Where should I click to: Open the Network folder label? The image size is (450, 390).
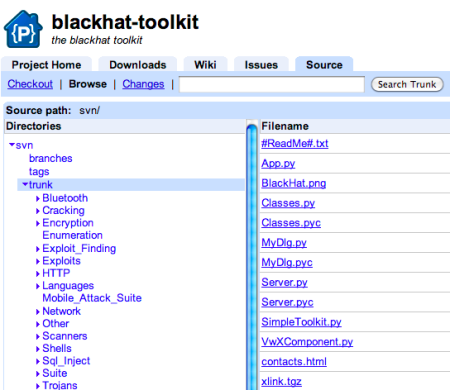pyautogui.click(x=61, y=311)
